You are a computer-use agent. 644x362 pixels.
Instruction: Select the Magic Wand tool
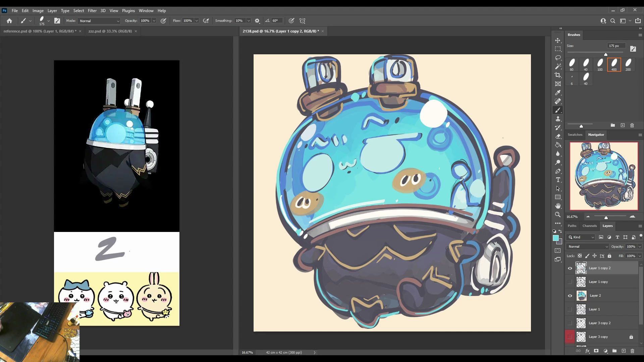[558, 66]
